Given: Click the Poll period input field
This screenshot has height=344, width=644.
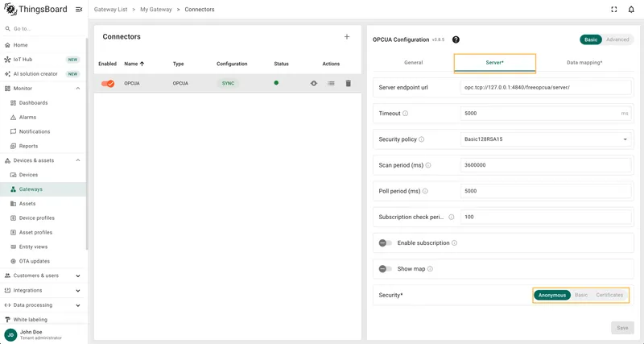Looking at the screenshot, I should coord(546,191).
